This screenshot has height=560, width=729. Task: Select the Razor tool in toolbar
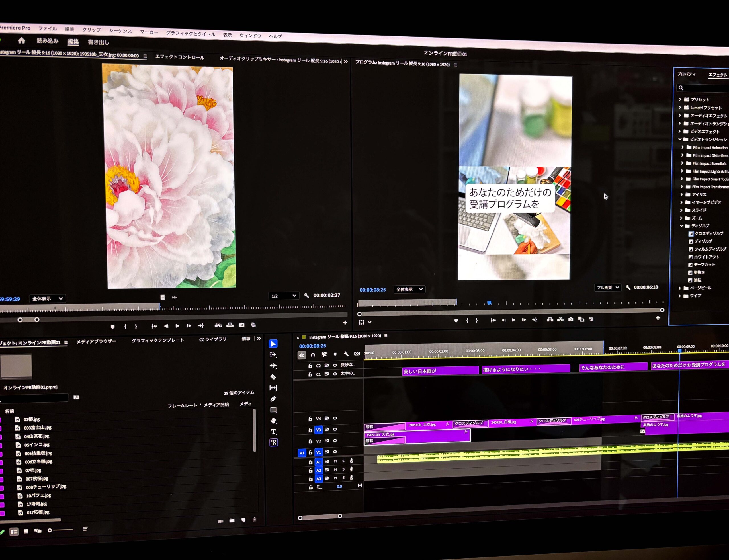(273, 377)
